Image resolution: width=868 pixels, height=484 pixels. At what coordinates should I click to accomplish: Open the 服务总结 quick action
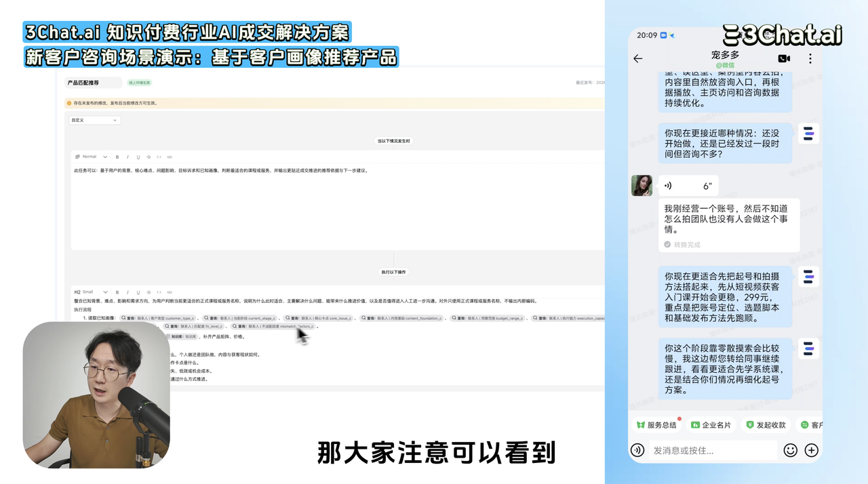(656, 425)
